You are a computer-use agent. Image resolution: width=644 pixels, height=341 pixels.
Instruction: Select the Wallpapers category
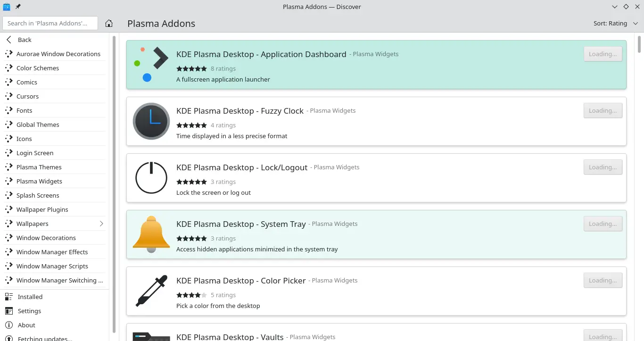[55, 224]
